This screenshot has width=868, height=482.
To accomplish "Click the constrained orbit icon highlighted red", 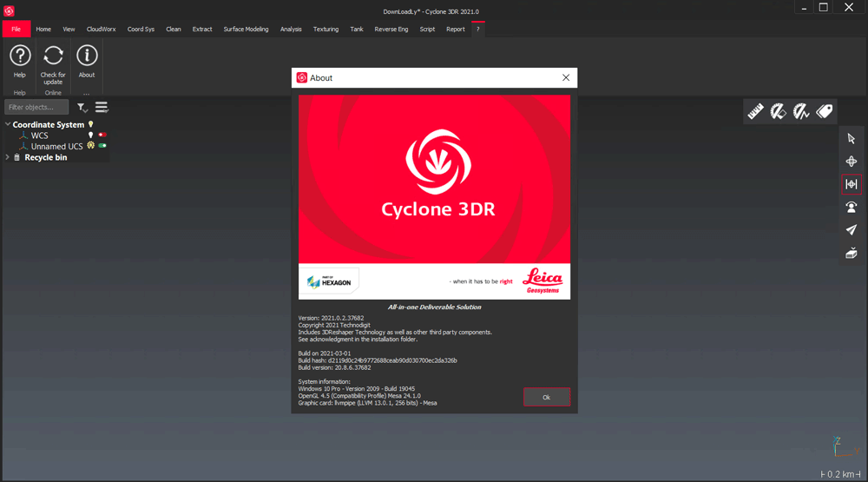I will (852, 184).
